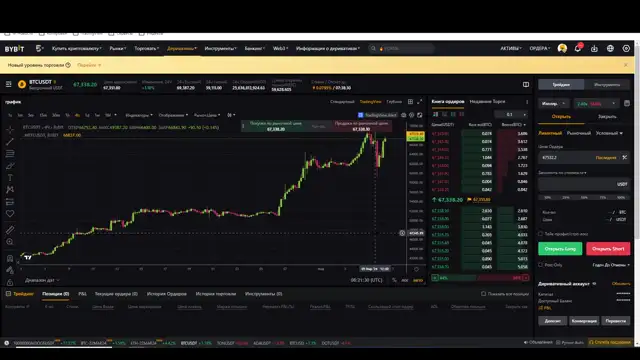This screenshot has width=640, height=360.
Task: Open the Assets menu in header
Action: (x=511, y=49)
